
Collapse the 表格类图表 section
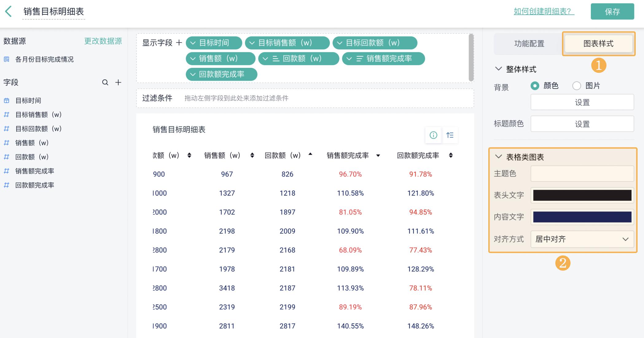[498, 157]
